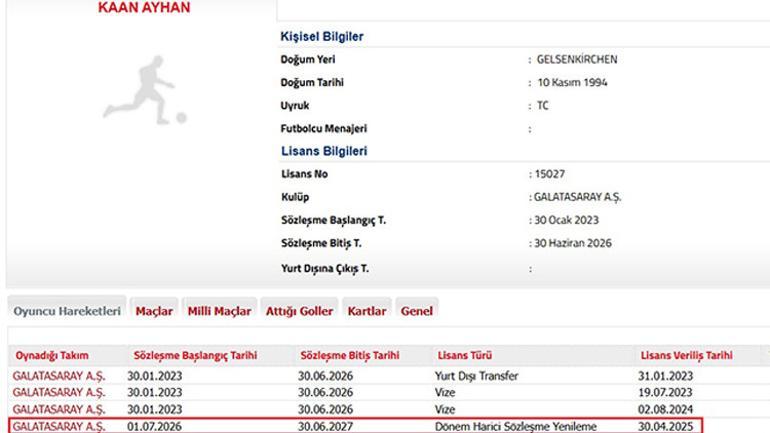Select the license date 19.07.2023
The width and height of the screenshot is (770, 433).
click(x=665, y=393)
